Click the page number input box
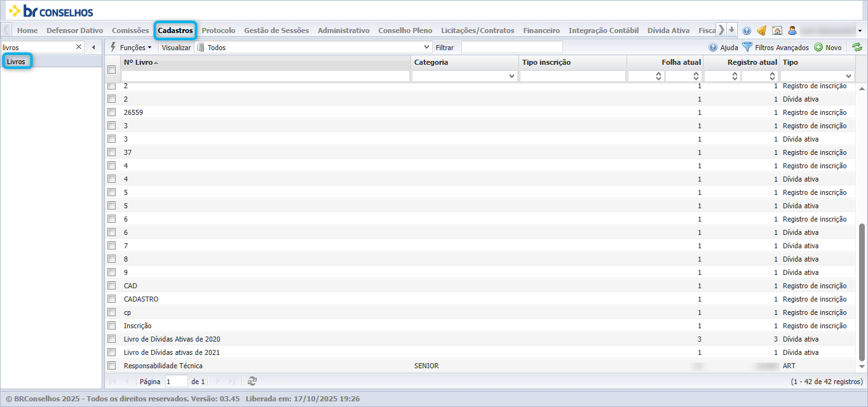Viewport: 868px width, 407px height. click(176, 381)
